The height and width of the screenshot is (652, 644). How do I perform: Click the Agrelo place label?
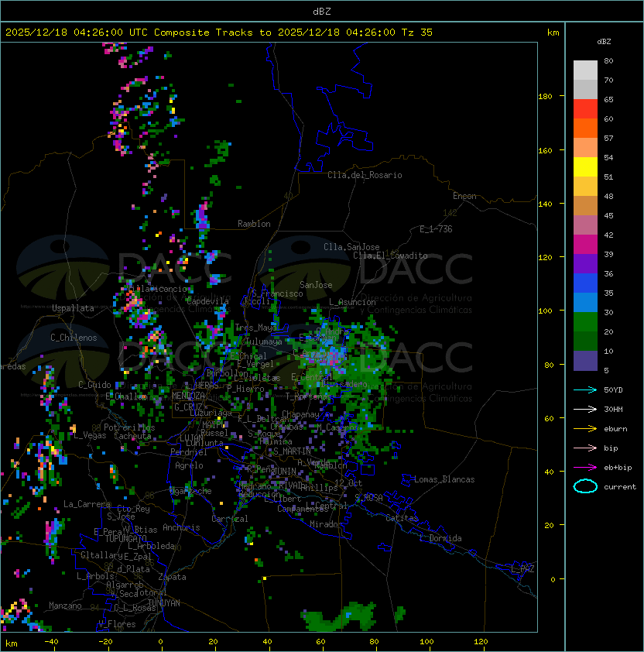coord(189,465)
